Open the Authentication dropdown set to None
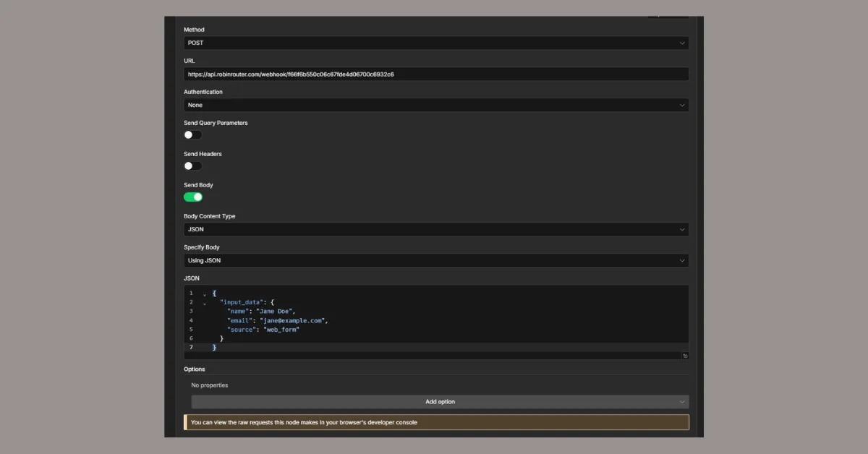 (x=435, y=105)
